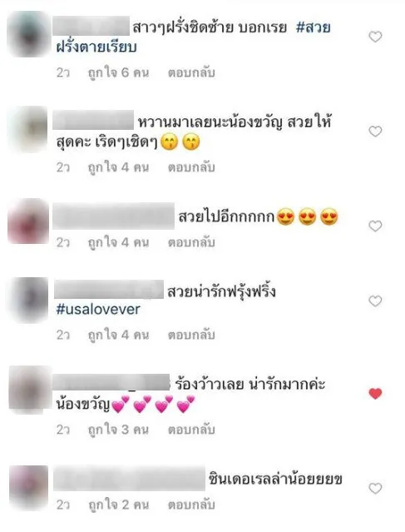Image resolution: width=405 pixels, height=532 pixels.
Task: Reply to ร้องว้าวเลย น่ารักมากค่ะ comment
Action: tap(191, 430)
